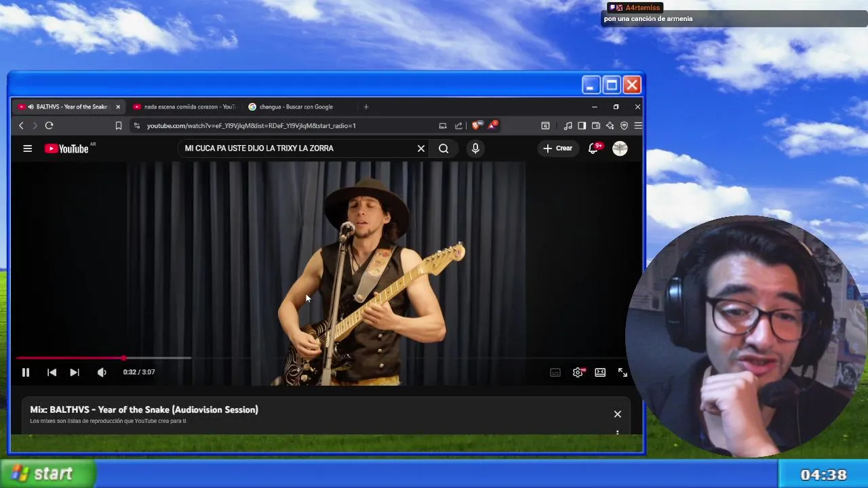Open a new browser tab
Viewport: 868px width, 488px height.
(x=366, y=107)
